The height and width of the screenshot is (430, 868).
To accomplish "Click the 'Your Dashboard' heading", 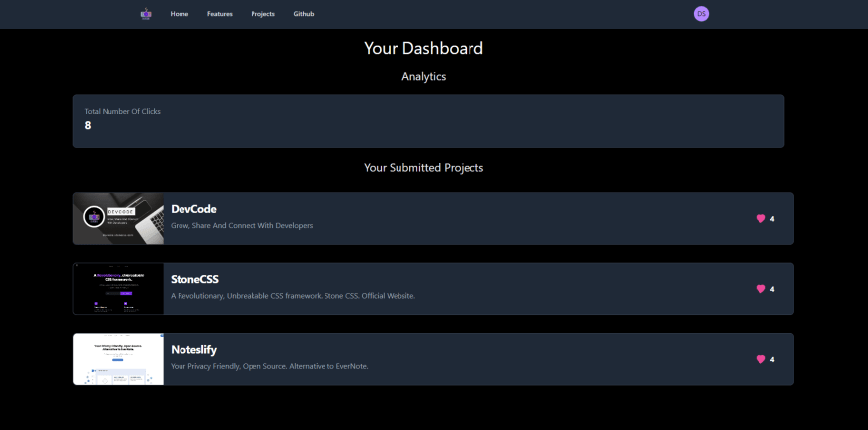I will 423,48.
